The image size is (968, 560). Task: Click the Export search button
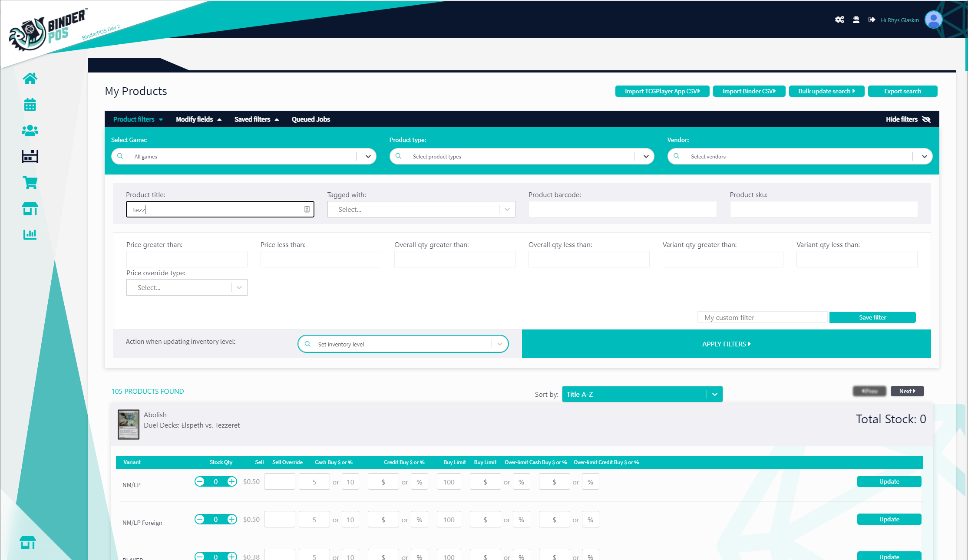point(902,91)
